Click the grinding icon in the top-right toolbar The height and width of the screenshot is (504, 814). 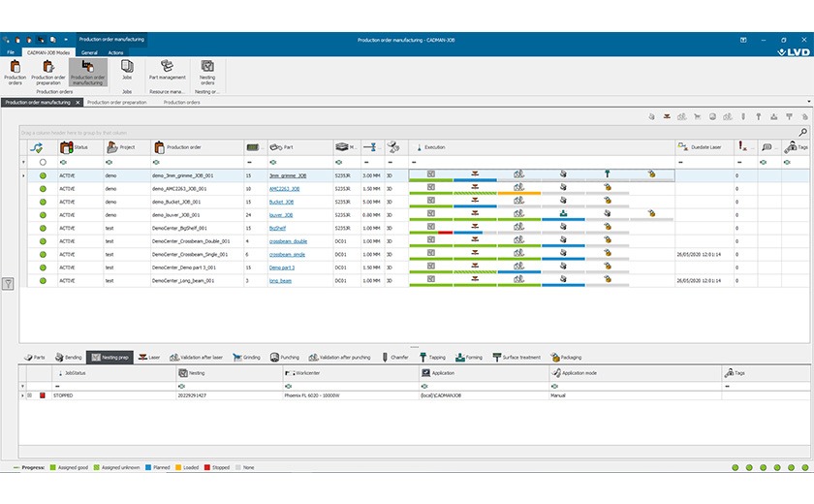(x=697, y=116)
